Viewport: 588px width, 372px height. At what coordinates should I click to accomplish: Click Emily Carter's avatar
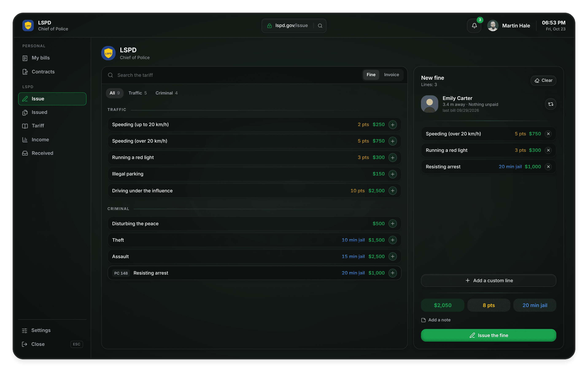click(x=429, y=104)
